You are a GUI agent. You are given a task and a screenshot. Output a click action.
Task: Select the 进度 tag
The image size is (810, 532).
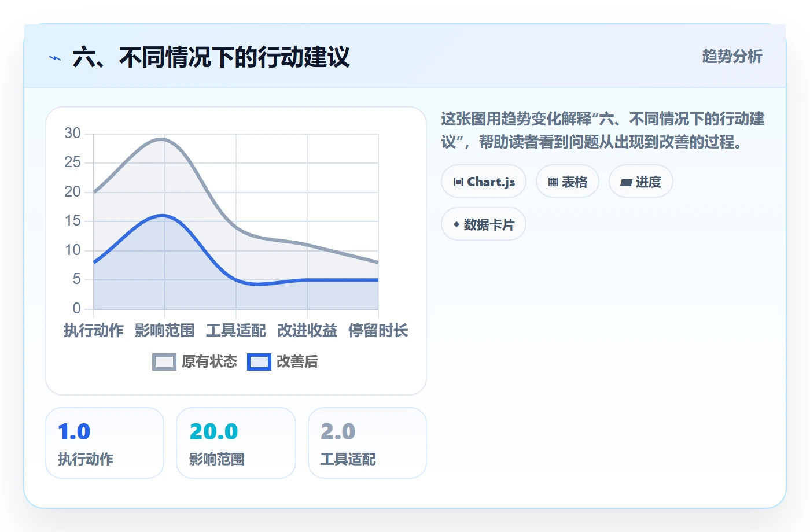[x=641, y=182]
